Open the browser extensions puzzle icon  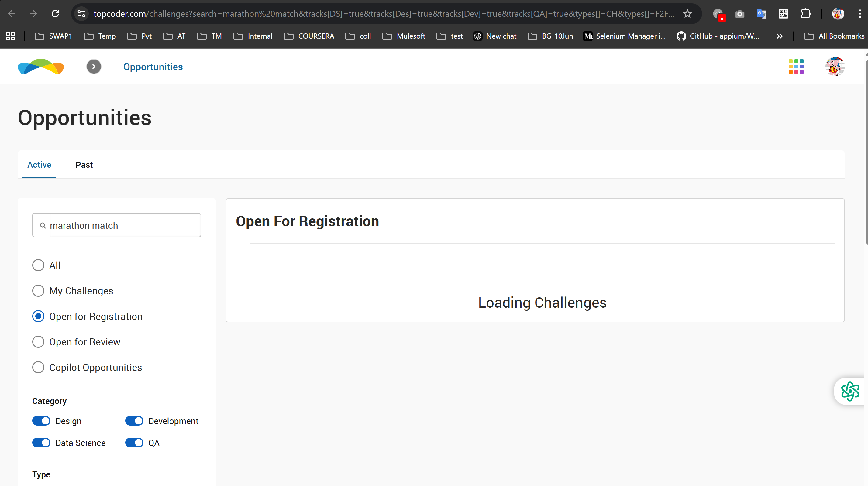point(805,14)
